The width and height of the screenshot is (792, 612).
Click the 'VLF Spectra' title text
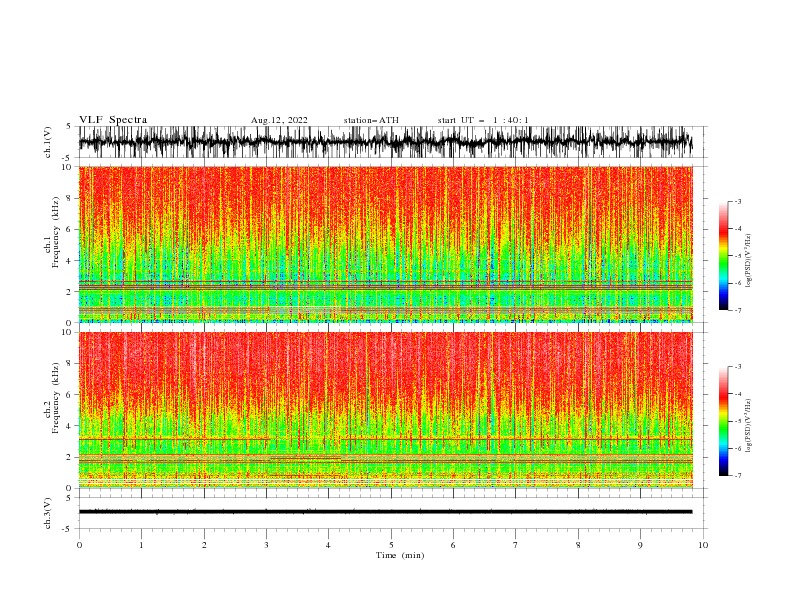click(x=113, y=120)
